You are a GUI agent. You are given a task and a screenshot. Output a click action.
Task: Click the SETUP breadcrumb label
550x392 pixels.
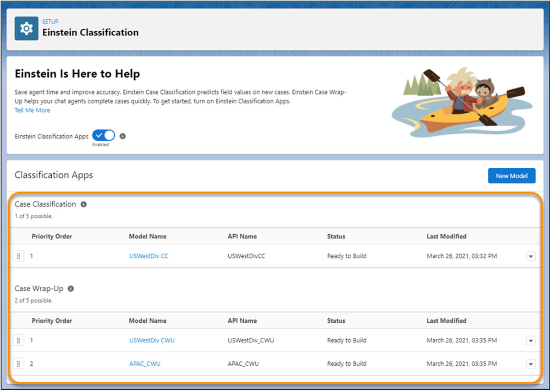(50, 22)
